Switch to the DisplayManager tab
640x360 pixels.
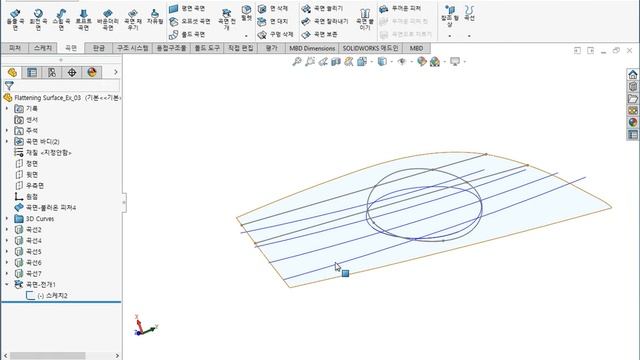[x=92, y=73]
